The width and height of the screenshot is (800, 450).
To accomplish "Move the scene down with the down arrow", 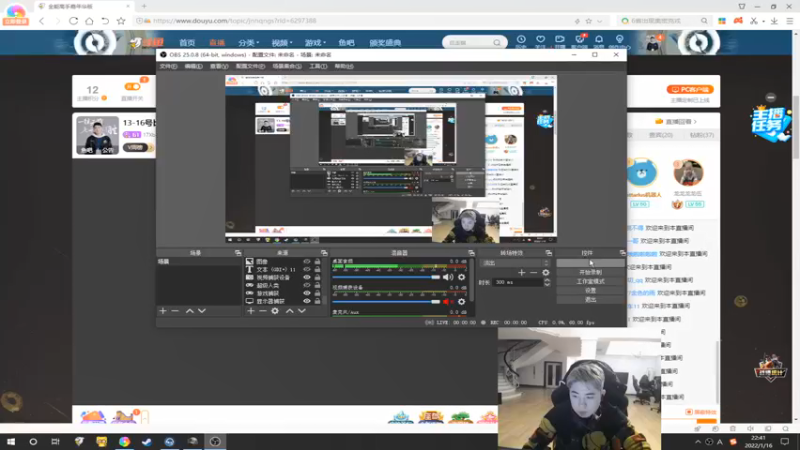I will (x=202, y=311).
